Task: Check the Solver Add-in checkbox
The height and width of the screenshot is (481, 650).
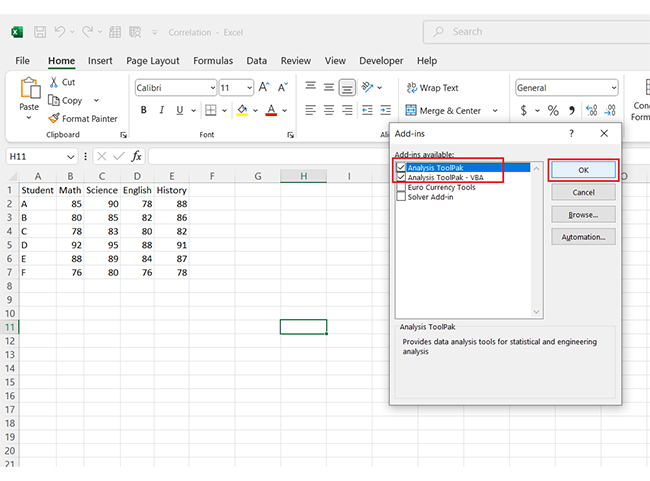Action: click(x=401, y=197)
